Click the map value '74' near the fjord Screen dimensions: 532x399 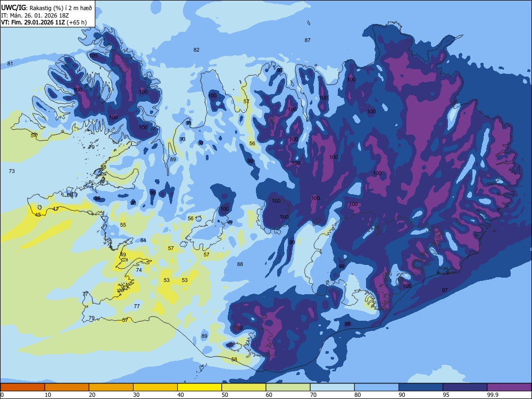pos(139,270)
